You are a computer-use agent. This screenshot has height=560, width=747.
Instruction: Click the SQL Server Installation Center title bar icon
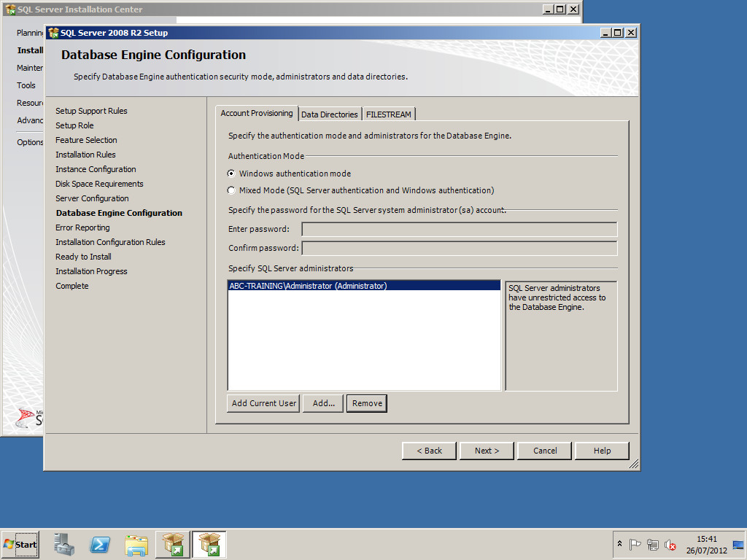pos(10,9)
